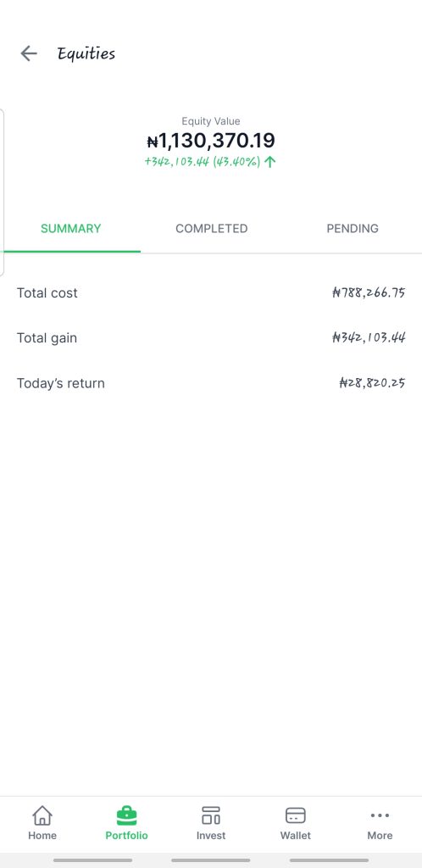Select the SUMMARY tab
This screenshot has height=868, width=422.
click(x=71, y=229)
